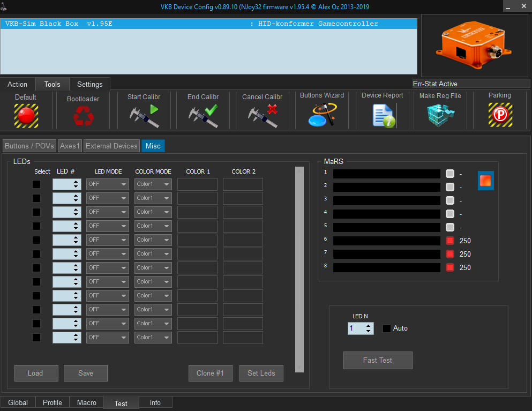Click the Set Leds button
This screenshot has width=532, height=411.
click(261, 373)
